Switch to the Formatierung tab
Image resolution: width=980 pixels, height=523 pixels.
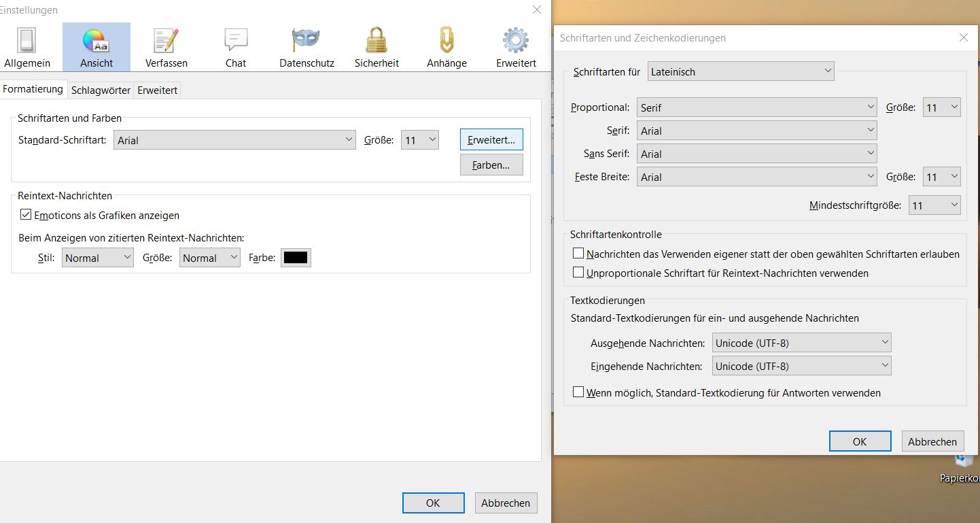[33, 89]
